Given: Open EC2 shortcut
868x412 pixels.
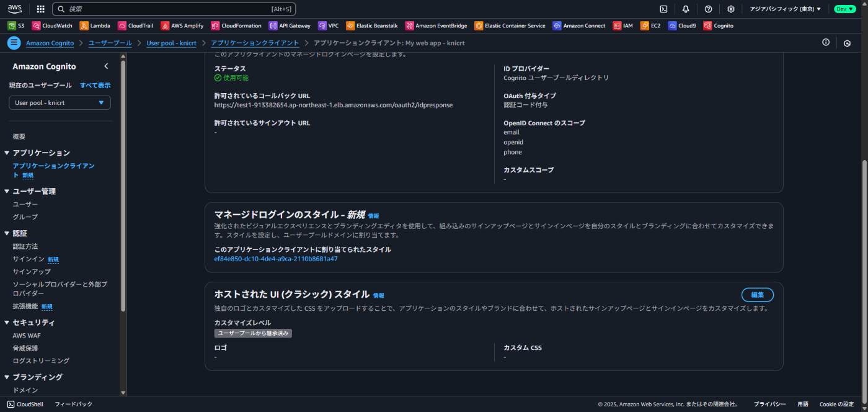Looking at the screenshot, I should pyautogui.click(x=650, y=25).
